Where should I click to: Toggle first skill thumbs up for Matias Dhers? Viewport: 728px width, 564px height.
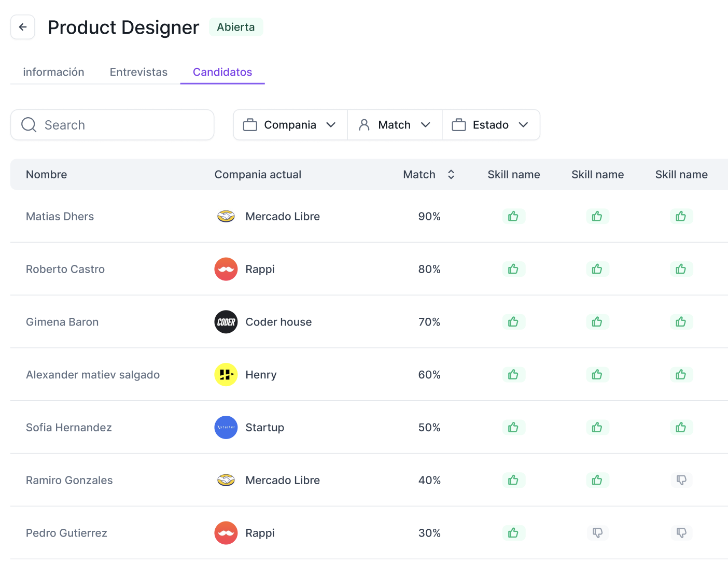(513, 216)
